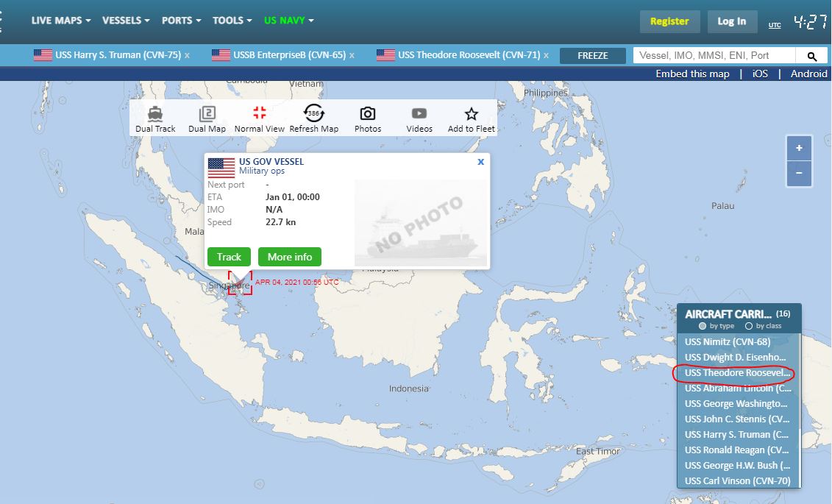Click the 4:27 clock display

click(810, 21)
